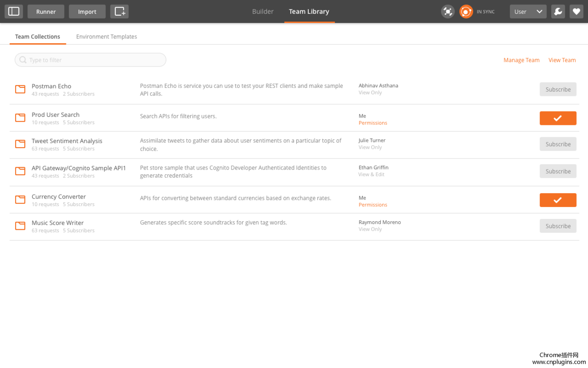Unsubscribe from Prod User Search checkmark
Image resolution: width=588 pixels, height=368 pixels.
[558, 118]
